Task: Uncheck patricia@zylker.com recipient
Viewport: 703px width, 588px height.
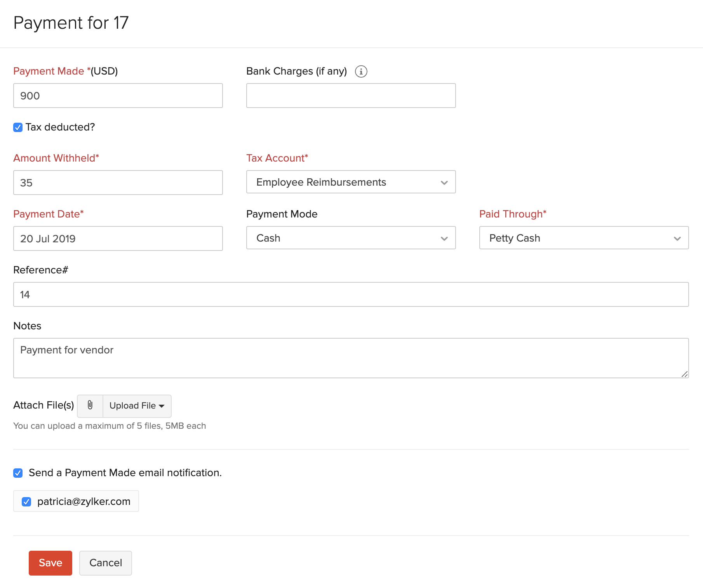Action: point(26,501)
